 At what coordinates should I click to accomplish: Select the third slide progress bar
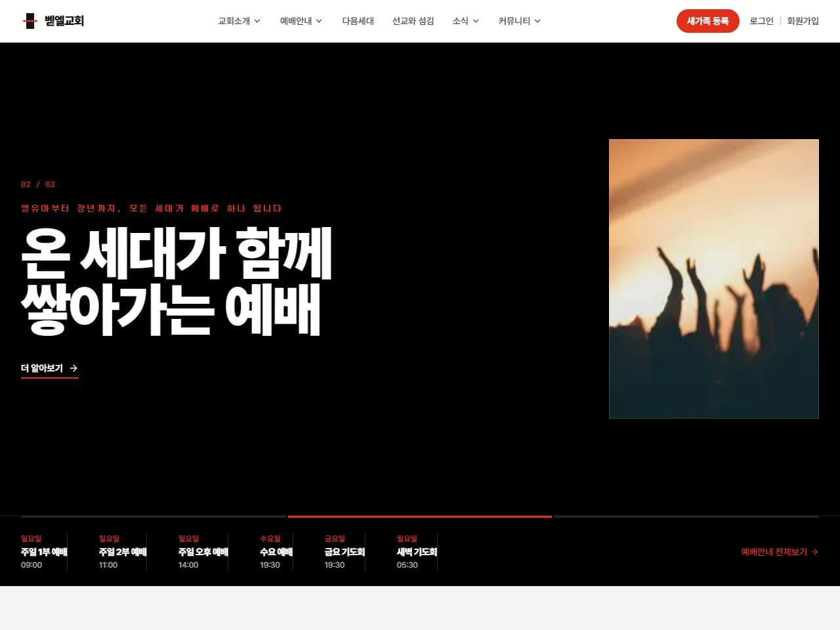(x=686, y=516)
